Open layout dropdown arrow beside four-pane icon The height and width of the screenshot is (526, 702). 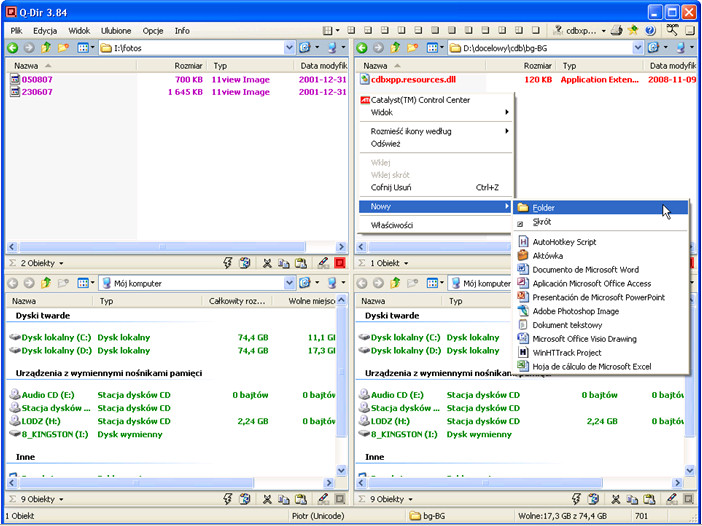click(x=338, y=31)
